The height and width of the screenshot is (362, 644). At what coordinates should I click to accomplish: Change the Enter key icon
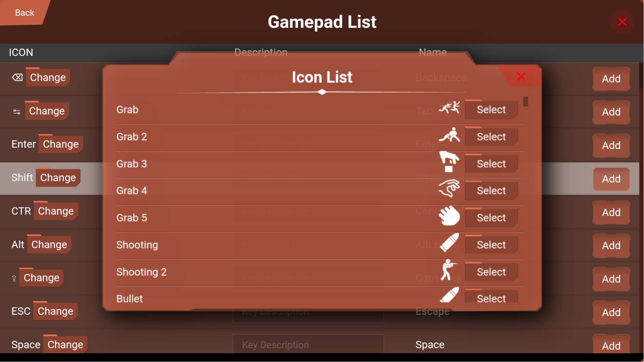(61, 144)
